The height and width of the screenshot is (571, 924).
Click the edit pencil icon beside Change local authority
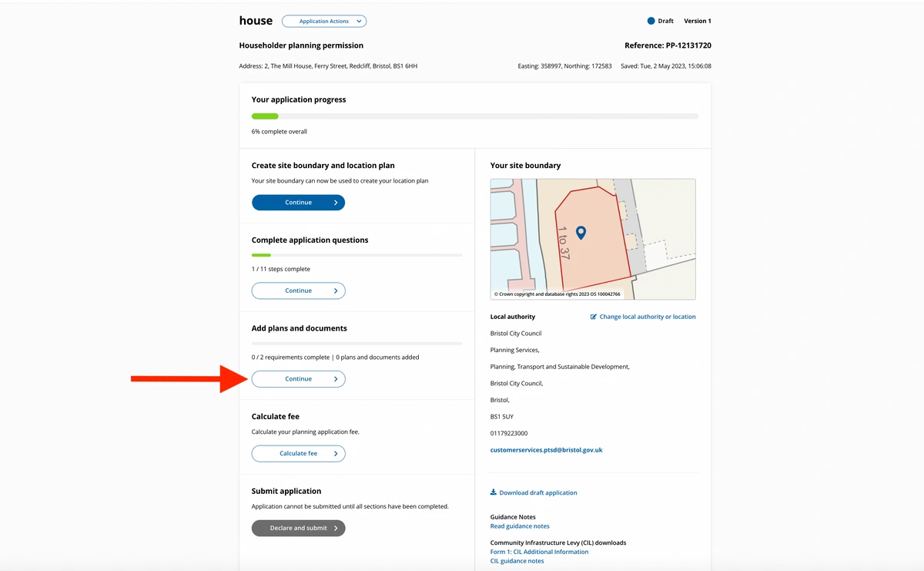594,317
